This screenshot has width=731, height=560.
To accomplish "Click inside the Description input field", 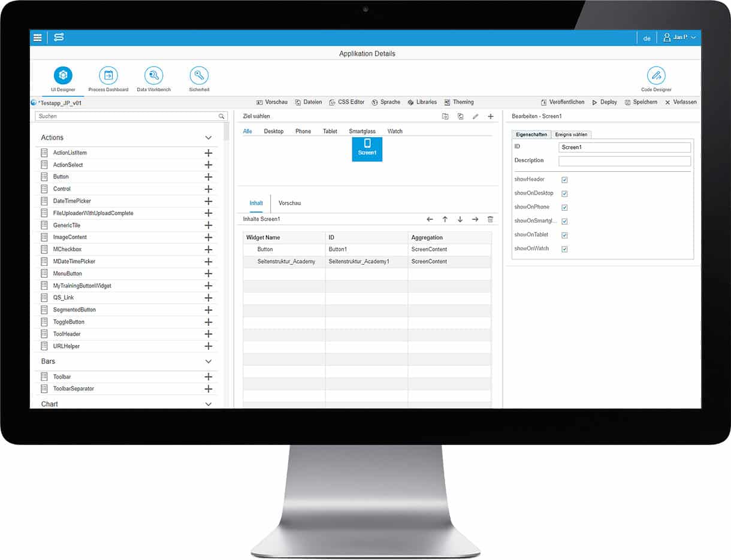I will 624,161.
